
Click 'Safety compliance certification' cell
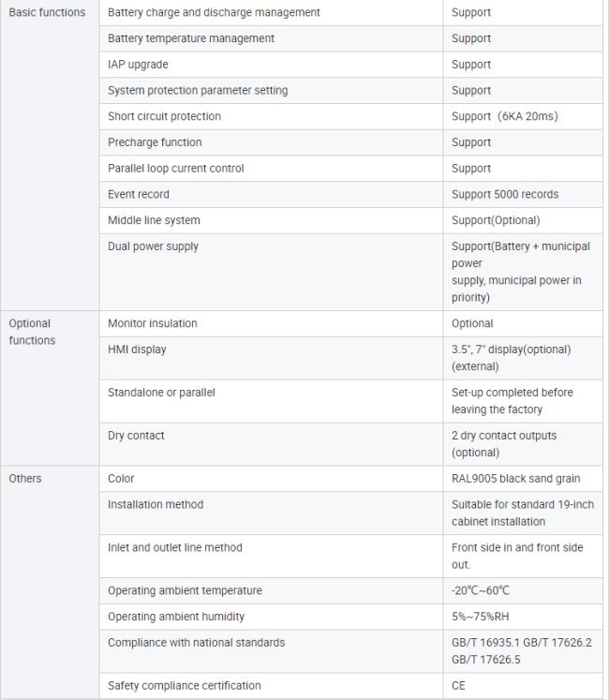184,686
